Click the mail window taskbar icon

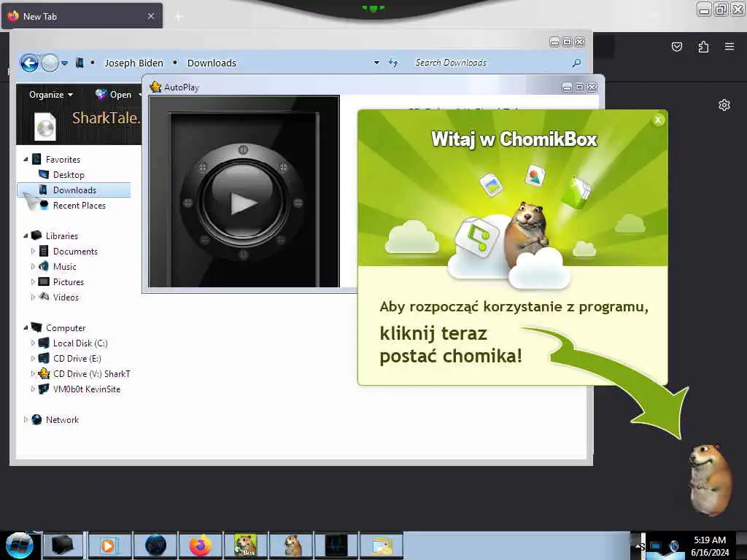click(x=382, y=545)
